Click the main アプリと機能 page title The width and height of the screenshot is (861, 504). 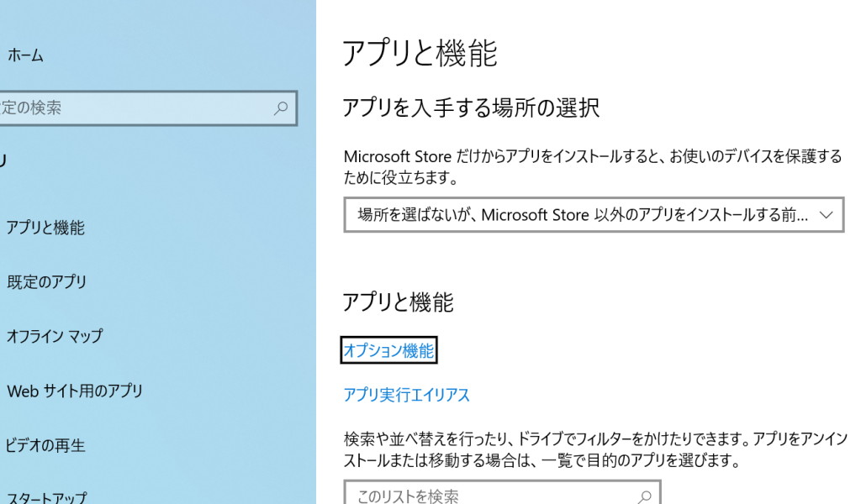(x=420, y=54)
